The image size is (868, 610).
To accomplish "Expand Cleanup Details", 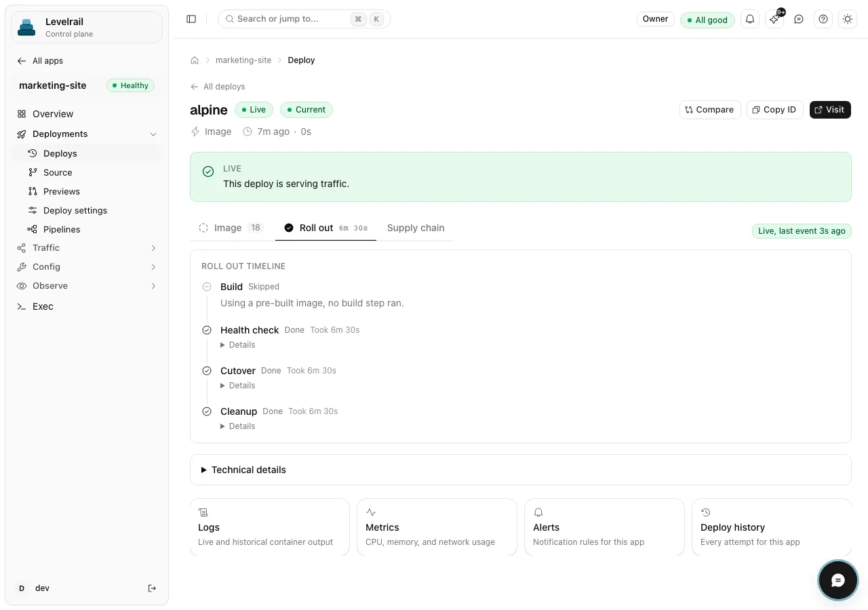I will [x=238, y=426].
